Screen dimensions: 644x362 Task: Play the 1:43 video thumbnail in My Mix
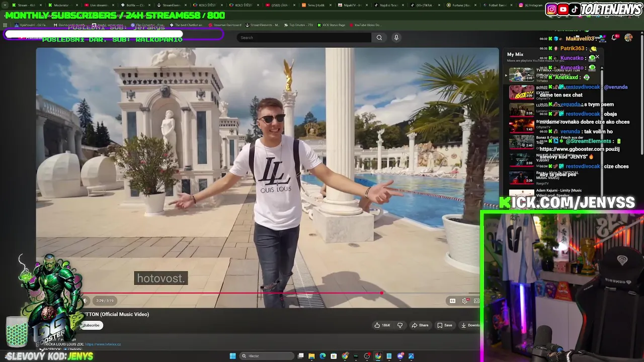pos(521,125)
